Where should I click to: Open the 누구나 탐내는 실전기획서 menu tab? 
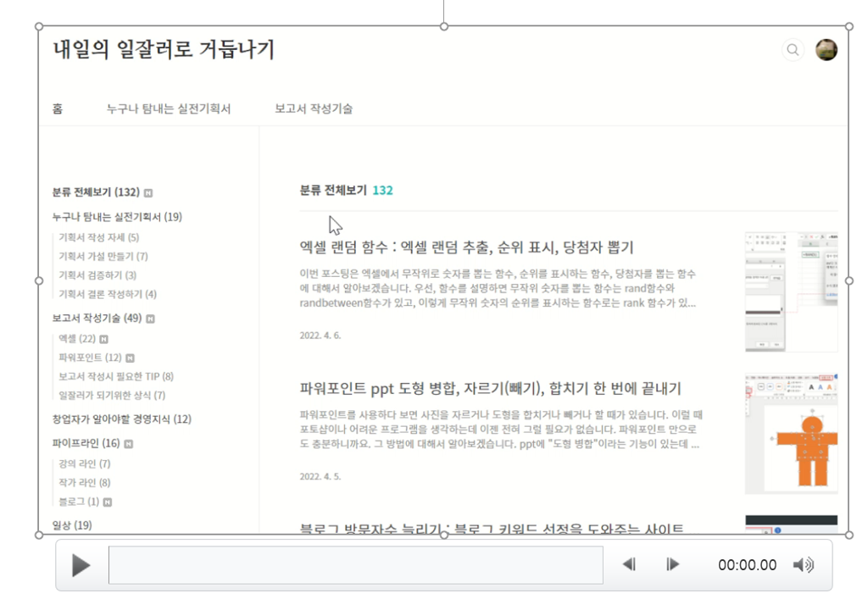169,108
